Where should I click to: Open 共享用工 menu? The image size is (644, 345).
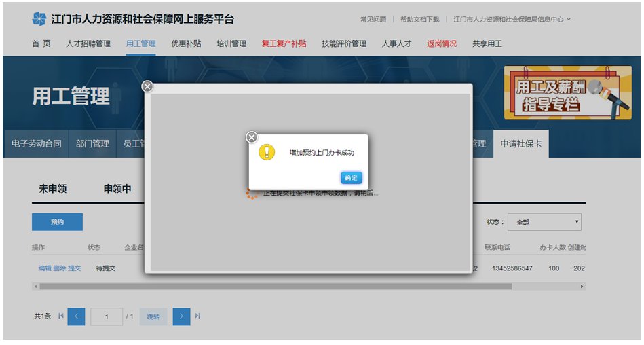pos(487,43)
